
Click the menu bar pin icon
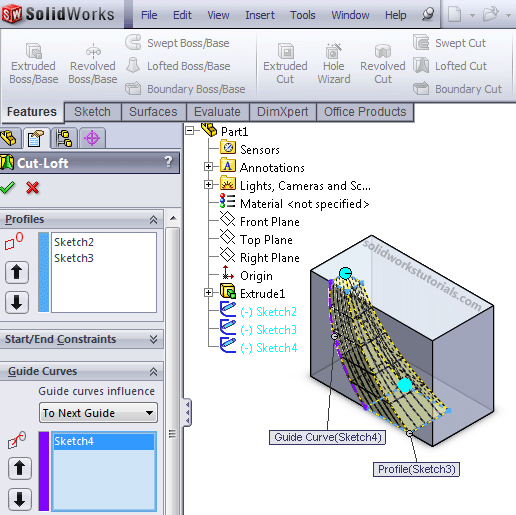click(428, 14)
